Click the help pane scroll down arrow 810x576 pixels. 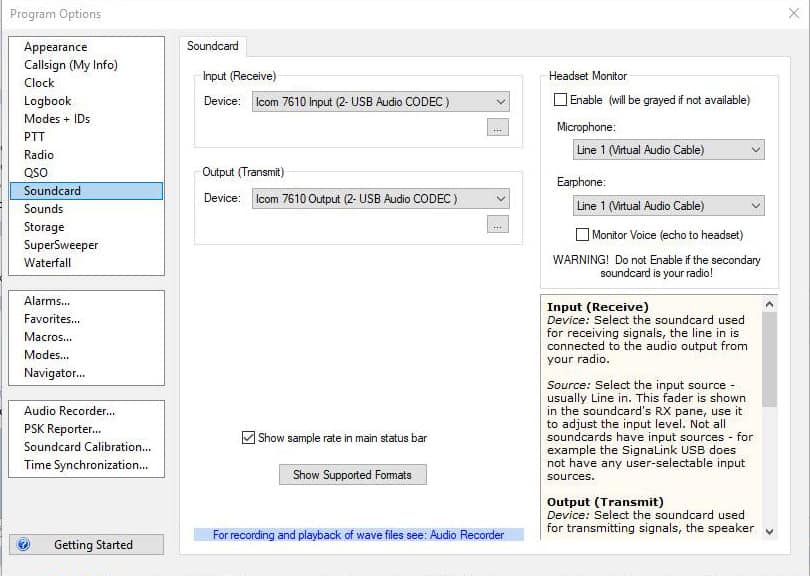click(769, 532)
